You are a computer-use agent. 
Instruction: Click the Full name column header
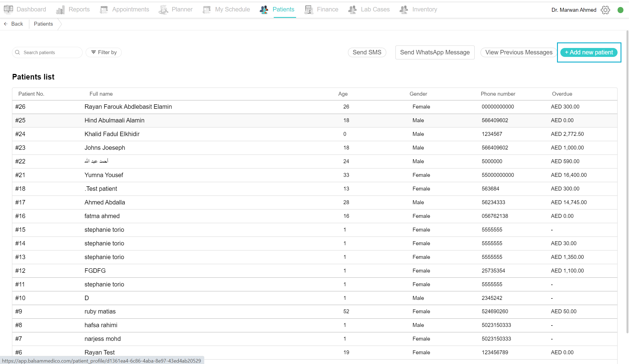[x=101, y=94]
